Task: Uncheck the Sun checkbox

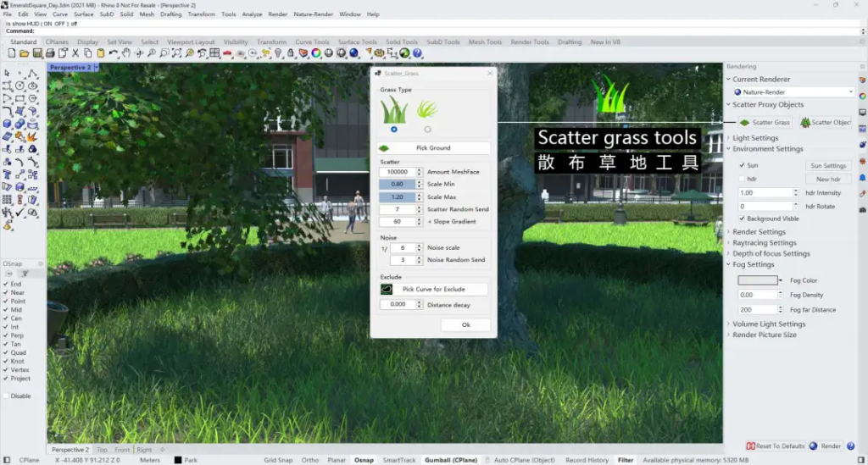Action: 742,166
